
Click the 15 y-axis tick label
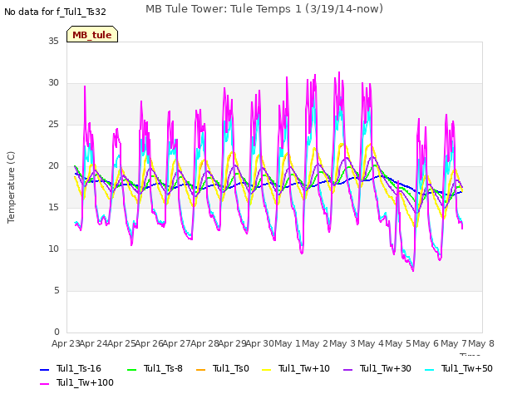[x=53, y=207]
